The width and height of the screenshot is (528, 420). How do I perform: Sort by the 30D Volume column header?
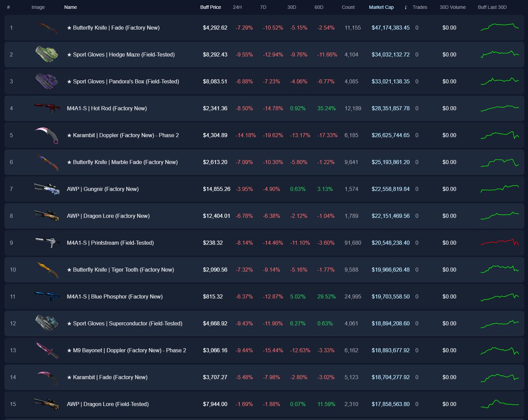click(x=453, y=7)
